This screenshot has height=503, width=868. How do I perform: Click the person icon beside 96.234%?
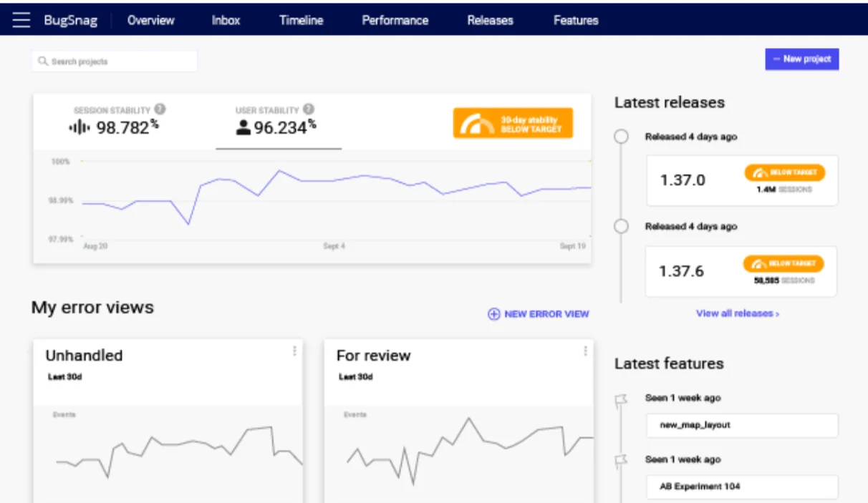click(243, 126)
